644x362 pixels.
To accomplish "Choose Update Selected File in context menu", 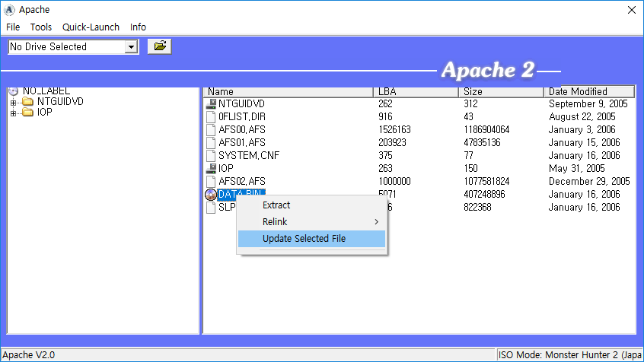I will [x=312, y=239].
